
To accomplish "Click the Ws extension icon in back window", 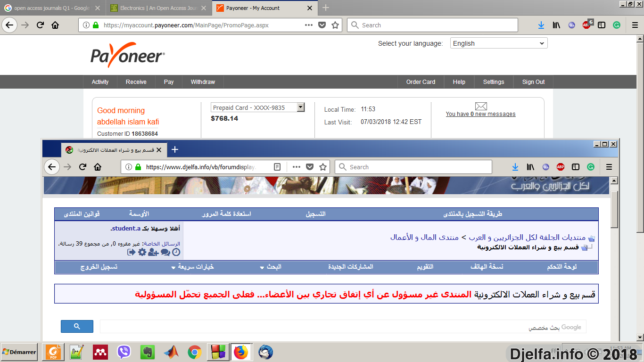I will 572,25.
